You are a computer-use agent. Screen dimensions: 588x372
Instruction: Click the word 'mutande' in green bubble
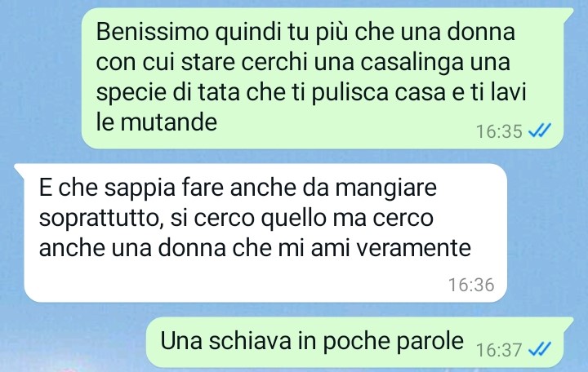point(168,122)
